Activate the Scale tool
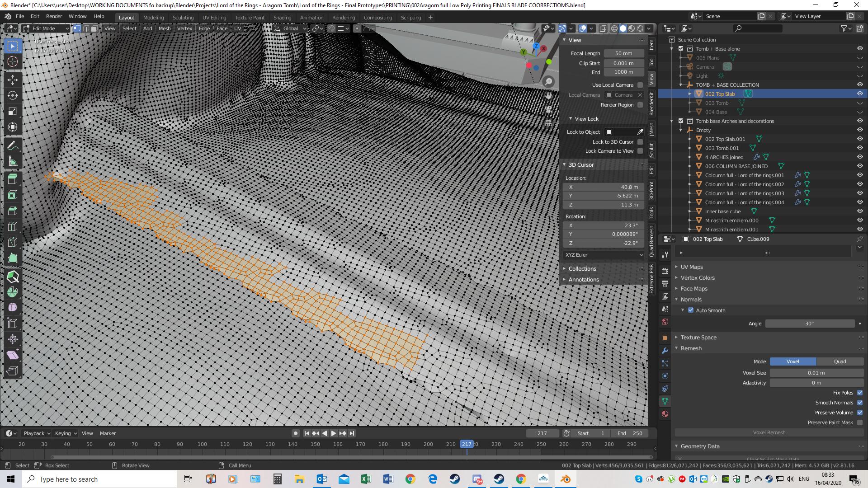The width and height of the screenshot is (868, 488). (x=13, y=112)
